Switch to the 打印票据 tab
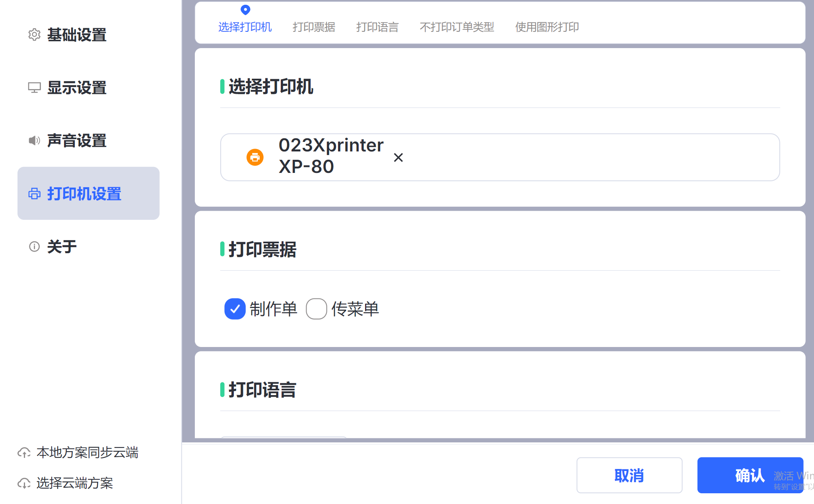 (x=314, y=27)
